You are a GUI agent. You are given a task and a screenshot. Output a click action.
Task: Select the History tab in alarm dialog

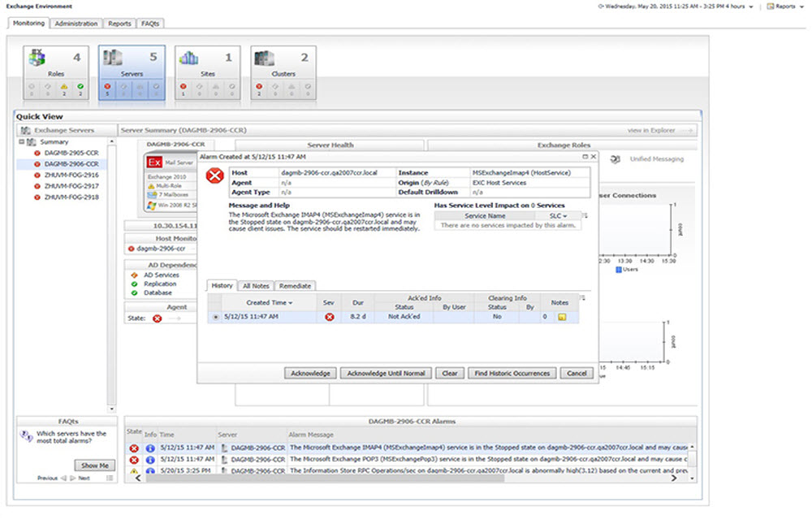(222, 285)
